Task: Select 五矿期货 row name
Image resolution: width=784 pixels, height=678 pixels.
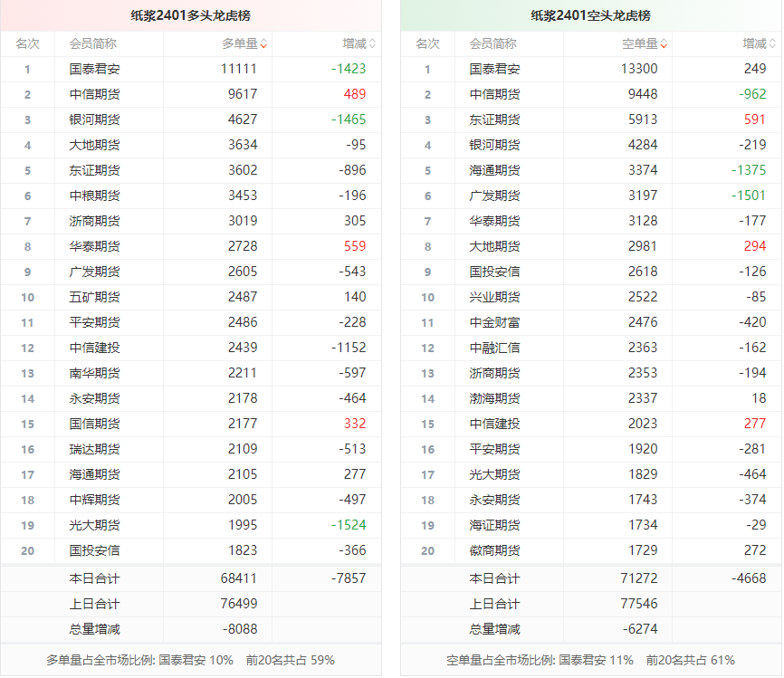Action: point(94,297)
